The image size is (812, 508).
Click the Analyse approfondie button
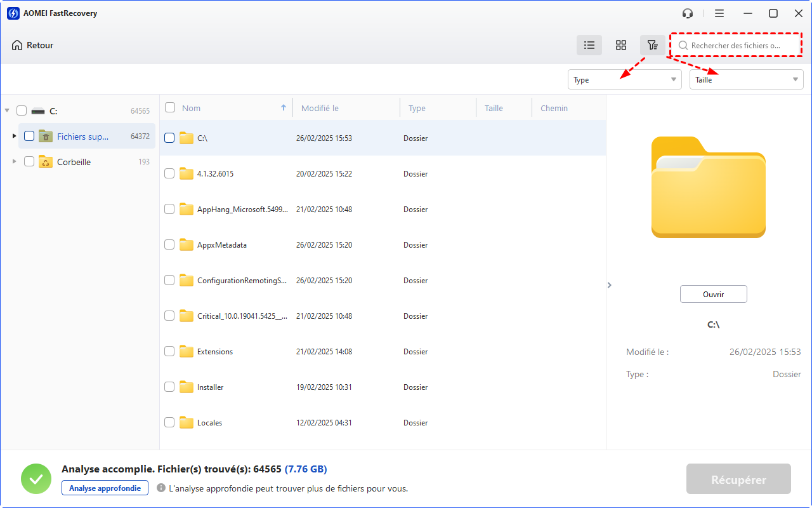(x=105, y=488)
